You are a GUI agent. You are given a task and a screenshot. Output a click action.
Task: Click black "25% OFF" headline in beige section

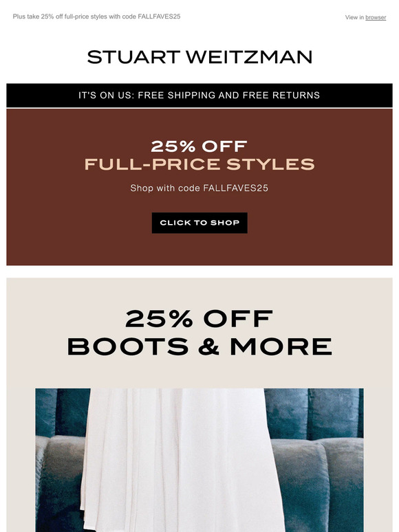[199, 319]
